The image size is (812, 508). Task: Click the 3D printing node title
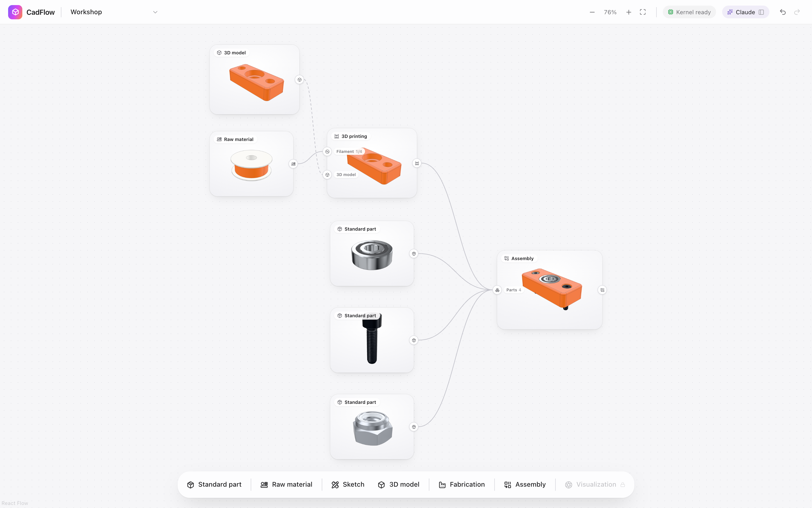click(354, 136)
